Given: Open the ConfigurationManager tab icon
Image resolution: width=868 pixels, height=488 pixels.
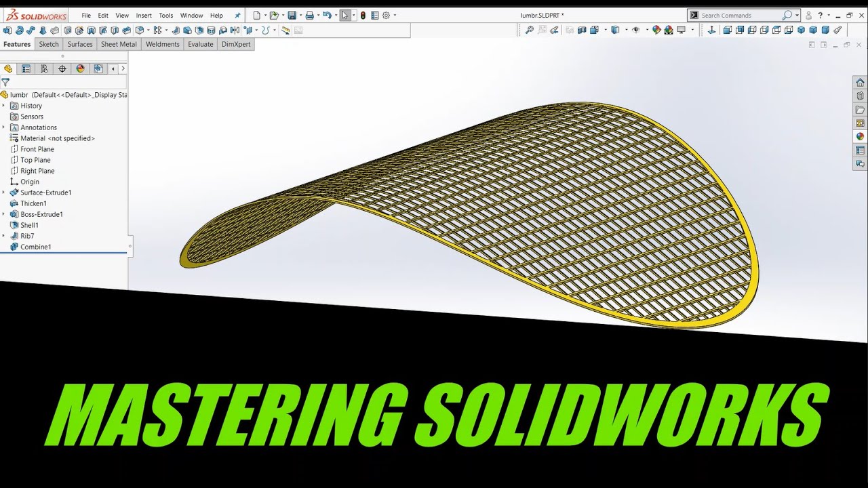Looking at the screenshot, I should pyautogui.click(x=44, y=68).
